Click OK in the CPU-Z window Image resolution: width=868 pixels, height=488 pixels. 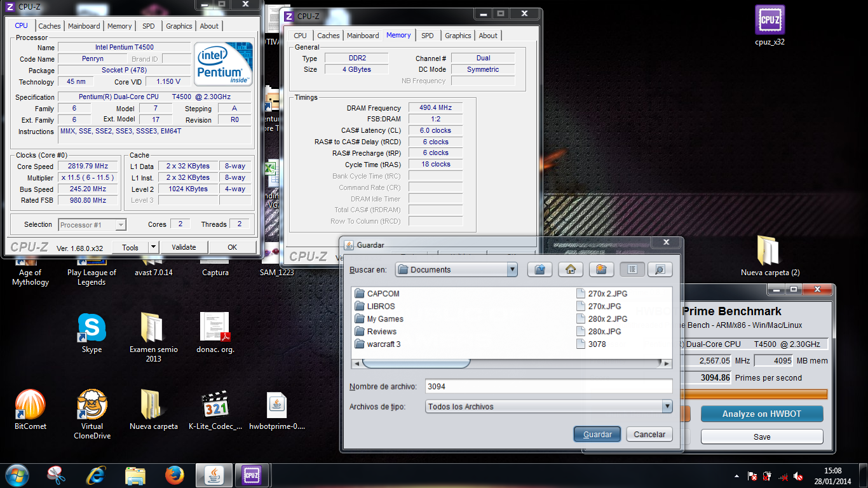(x=232, y=247)
